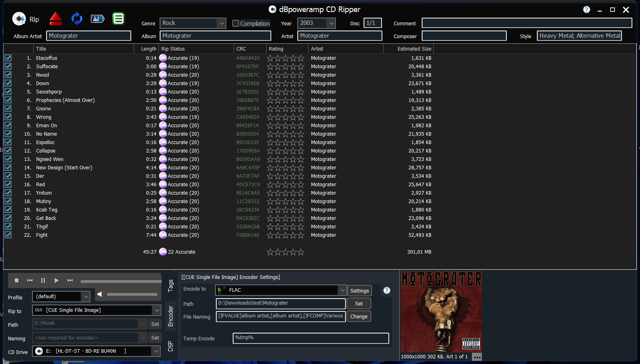Sort tracks by the Length column header

pos(146,49)
